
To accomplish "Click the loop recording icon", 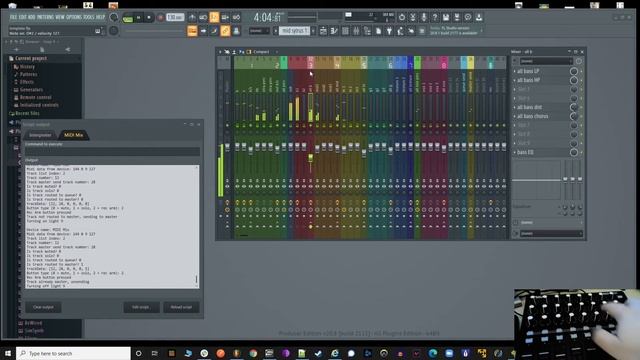I will pos(236,17).
